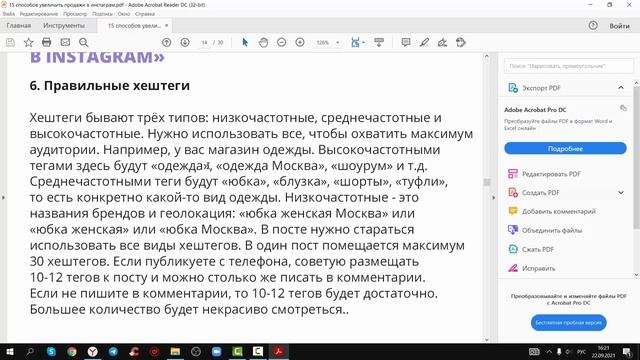The width and height of the screenshot is (640, 360).
Task: Open Skype from the taskbar
Action: (51, 351)
